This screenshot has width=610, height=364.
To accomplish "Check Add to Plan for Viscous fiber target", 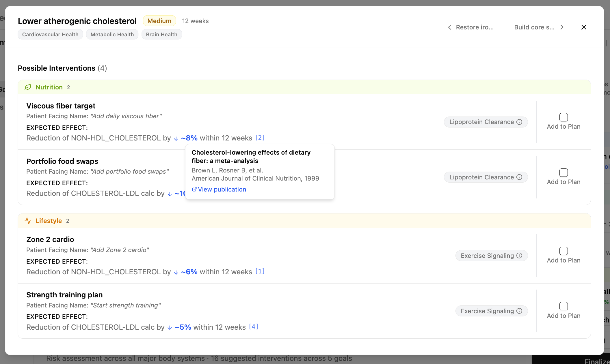I will click(563, 117).
